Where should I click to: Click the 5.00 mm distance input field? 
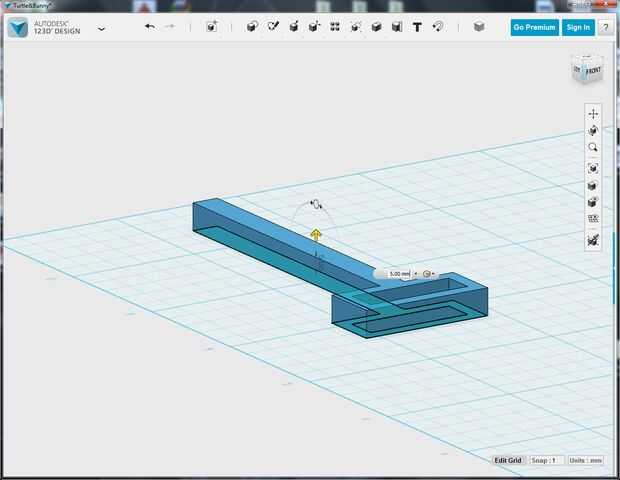[x=399, y=274]
